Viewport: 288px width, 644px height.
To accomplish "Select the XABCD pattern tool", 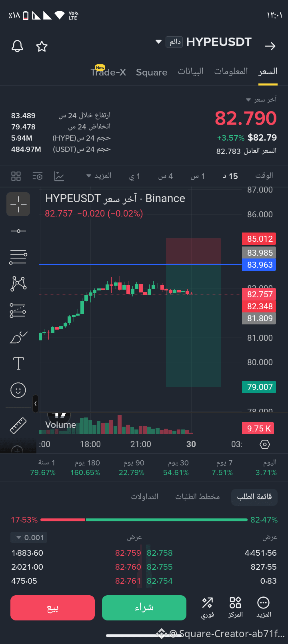I will coord(18,283).
